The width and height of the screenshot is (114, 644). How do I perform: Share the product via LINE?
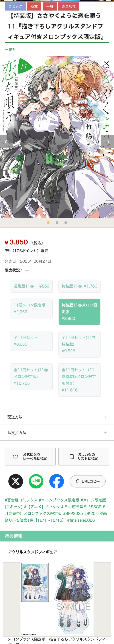36,481
